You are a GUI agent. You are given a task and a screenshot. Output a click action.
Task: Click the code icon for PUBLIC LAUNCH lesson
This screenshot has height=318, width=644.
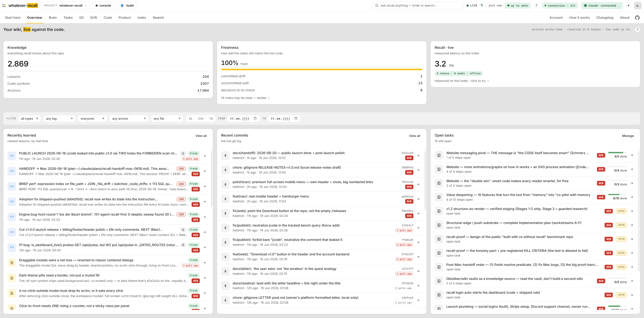[x=12, y=156]
